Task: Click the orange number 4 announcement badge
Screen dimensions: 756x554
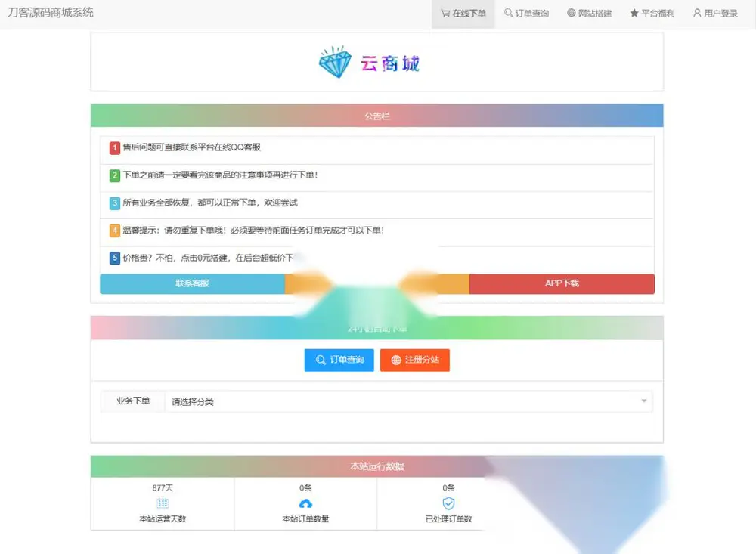Action: [x=114, y=231]
